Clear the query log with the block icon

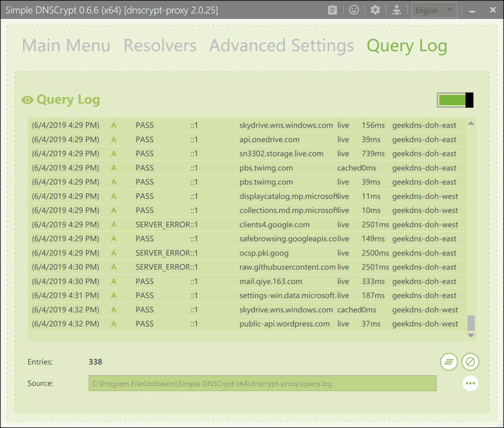(x=470, y=362)
